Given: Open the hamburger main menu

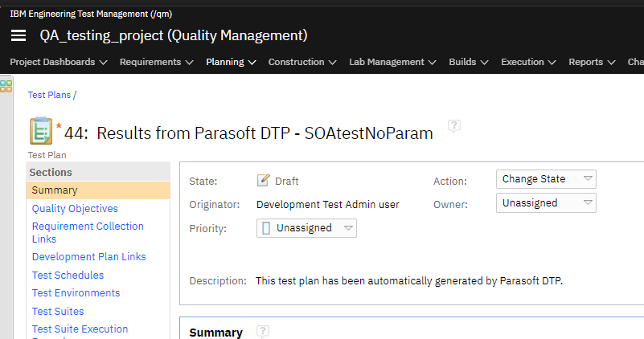Looking at the screenshot, I should 18,35.
